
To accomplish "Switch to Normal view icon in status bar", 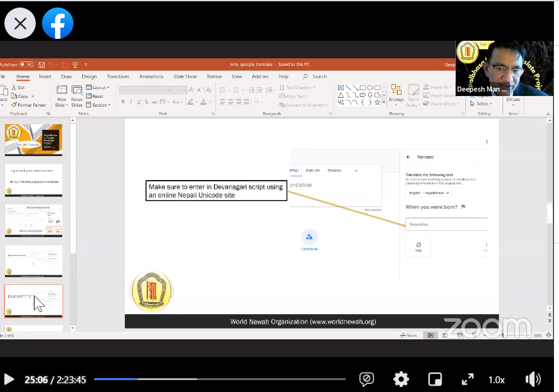I will click(x=430, y=336).
